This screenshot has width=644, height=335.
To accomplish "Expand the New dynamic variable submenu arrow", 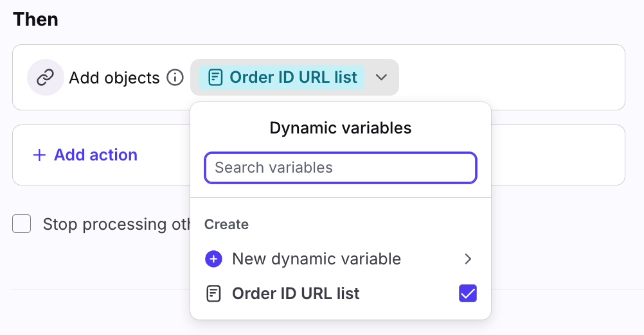I will [x=468, y=259].
